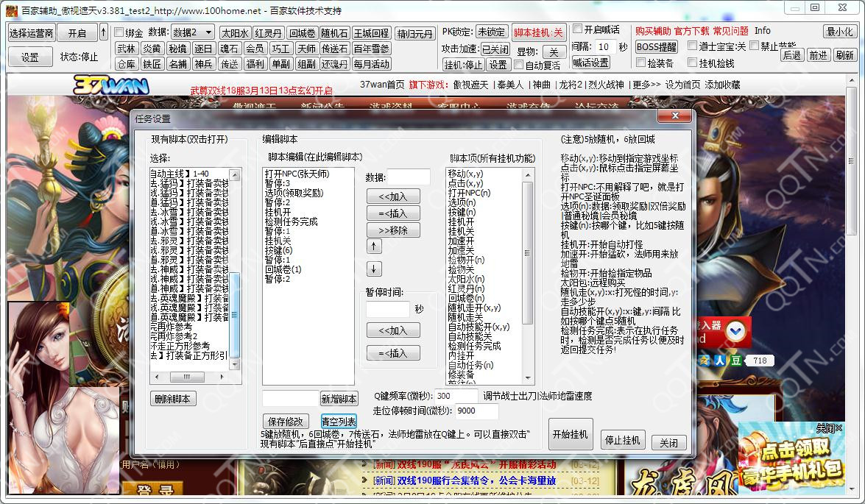Toggle the 显物 关 button
The height and width of the screenshot is (504, 865).
[554, 52]
